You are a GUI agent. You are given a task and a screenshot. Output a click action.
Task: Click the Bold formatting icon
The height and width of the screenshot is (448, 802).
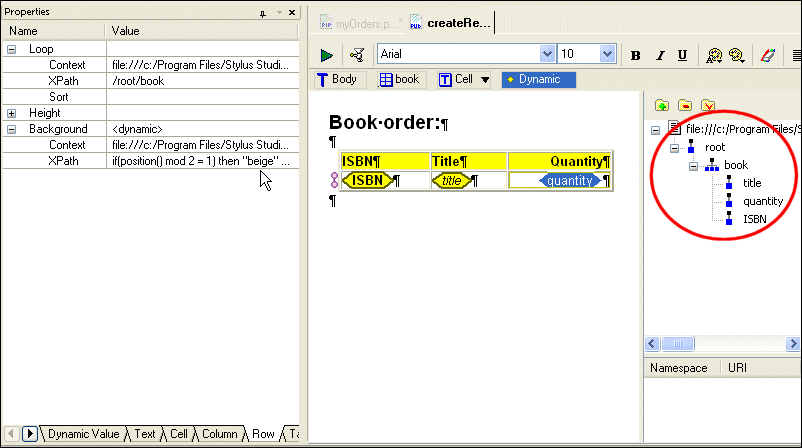pos(636,55)
